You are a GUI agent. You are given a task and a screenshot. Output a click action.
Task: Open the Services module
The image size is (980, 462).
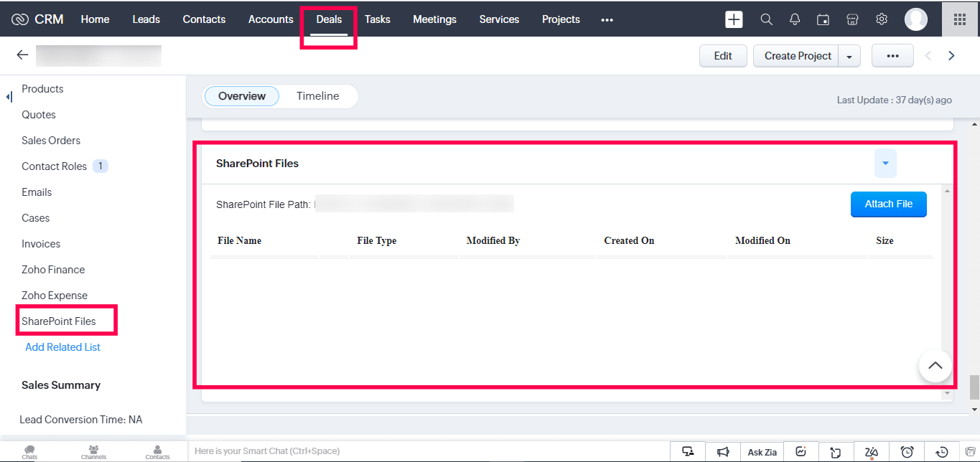click(499, 19)
